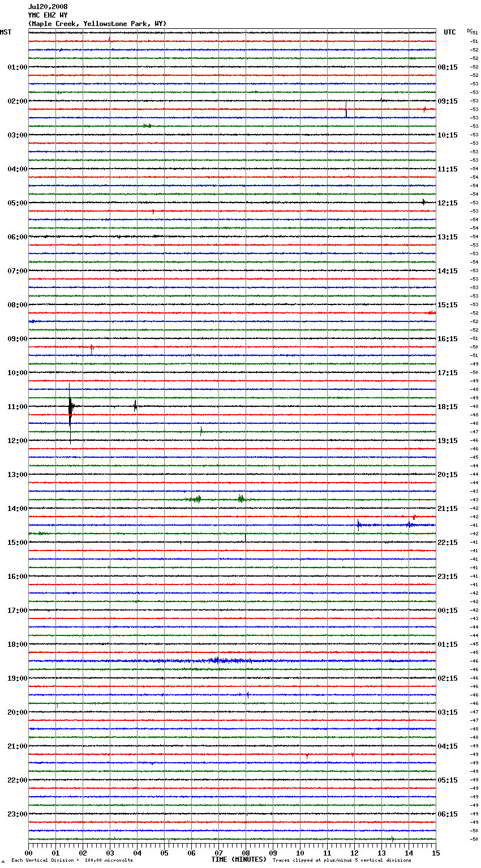Select the 13:00 MST hour label
Screen dimensions: 481x868
(17, 475)
